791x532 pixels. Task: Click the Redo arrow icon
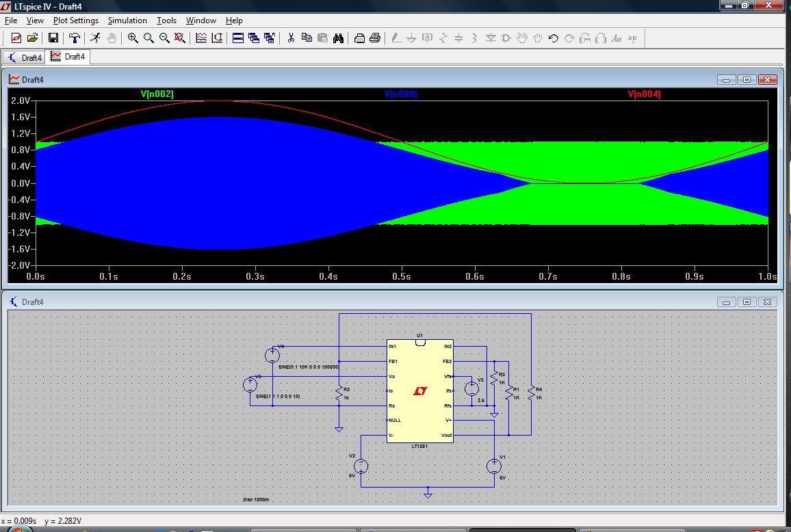[569, 38]
